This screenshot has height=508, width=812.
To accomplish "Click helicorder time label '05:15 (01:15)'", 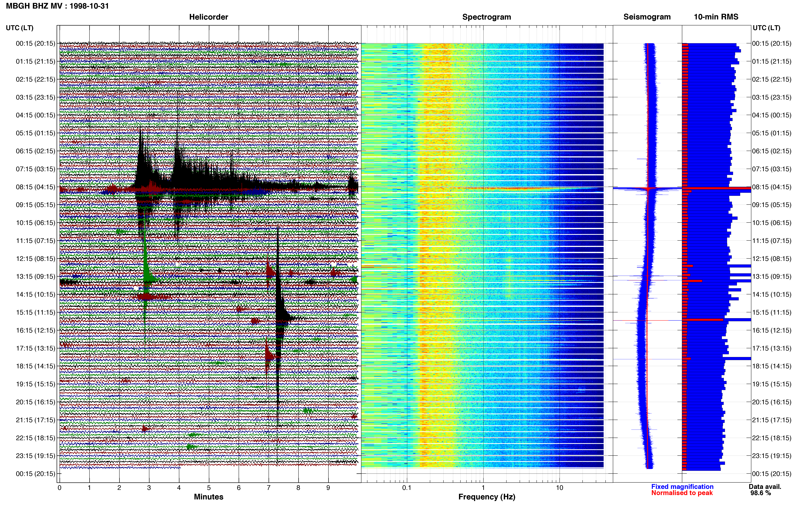I will [36, 133].
